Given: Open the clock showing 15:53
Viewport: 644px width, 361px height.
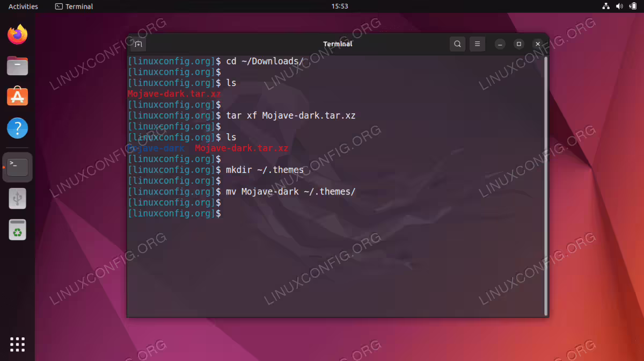Looking at the screenshot, I should coord(340,6).
